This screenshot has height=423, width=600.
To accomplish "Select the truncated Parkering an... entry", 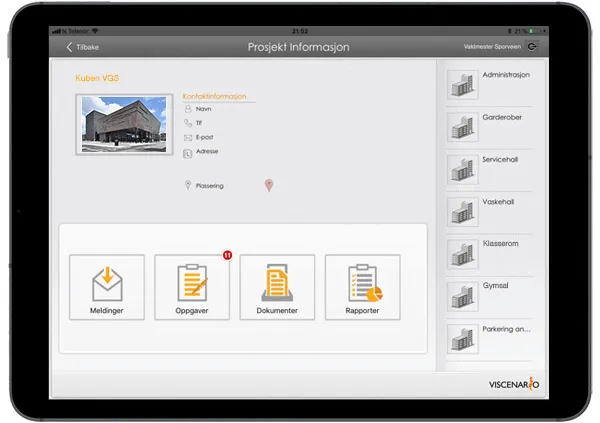I will coord(489,339).
